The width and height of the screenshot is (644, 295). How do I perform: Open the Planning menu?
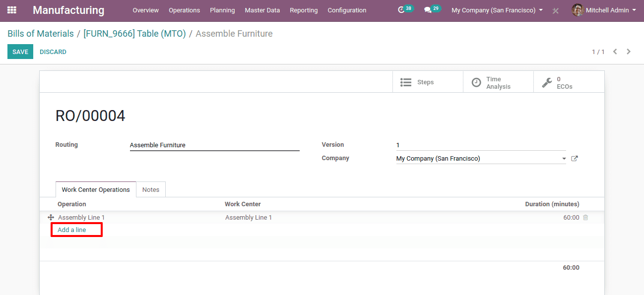[222, 10]
